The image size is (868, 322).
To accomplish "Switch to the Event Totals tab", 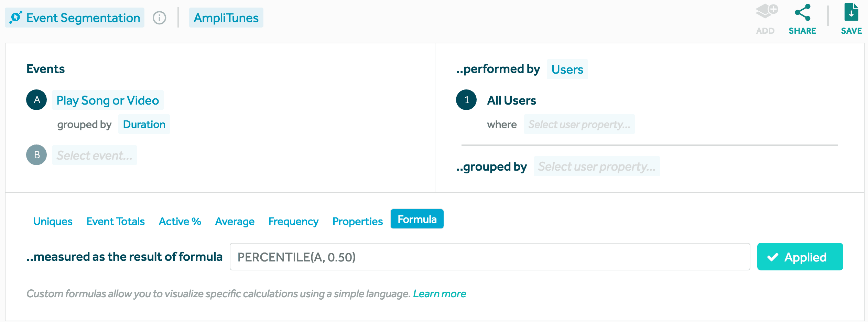I will [x=116, y=221].
